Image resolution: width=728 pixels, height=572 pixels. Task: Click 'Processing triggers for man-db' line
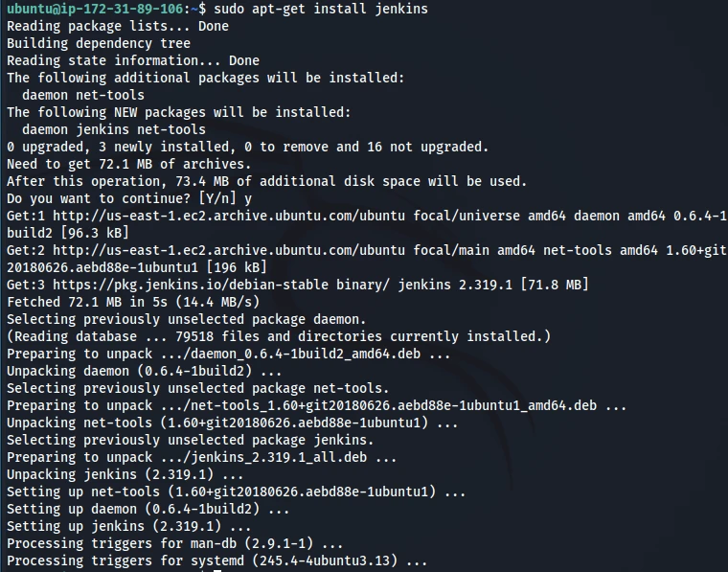click(174, 543)
